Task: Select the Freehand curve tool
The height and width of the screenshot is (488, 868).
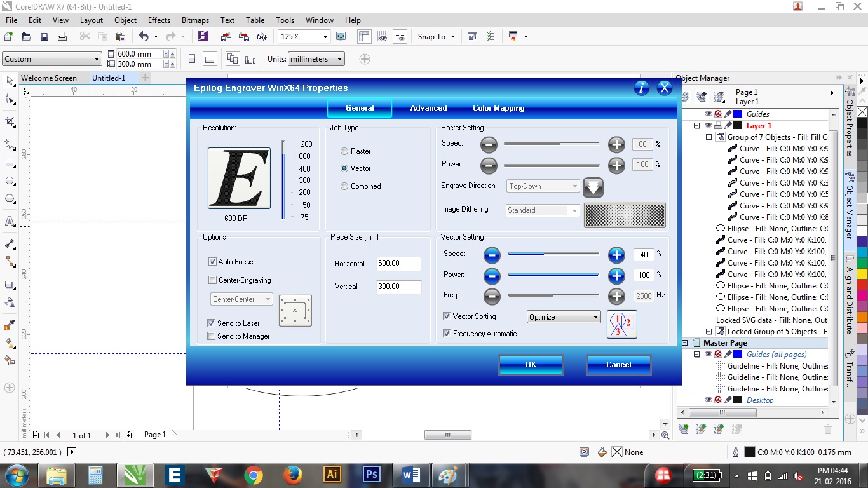Action: (10, 145)
